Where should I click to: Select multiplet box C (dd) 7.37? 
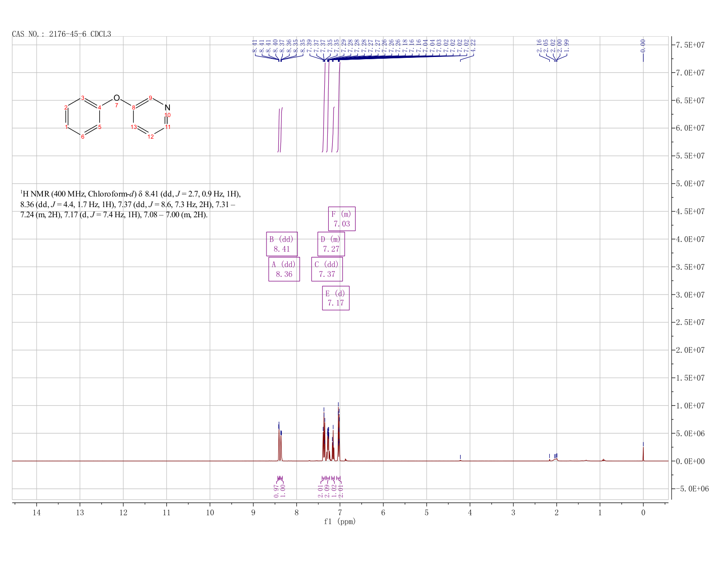coord(327,269)
